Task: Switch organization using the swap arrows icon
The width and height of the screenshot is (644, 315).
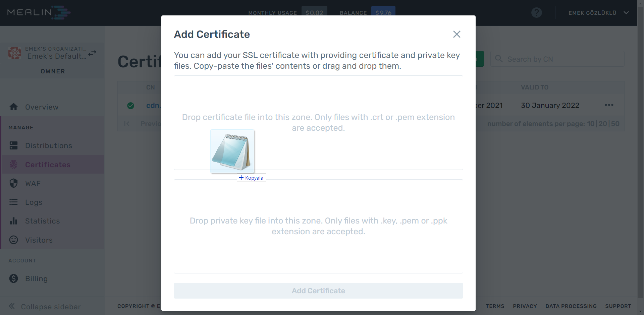Action: (x=92, y=53)
